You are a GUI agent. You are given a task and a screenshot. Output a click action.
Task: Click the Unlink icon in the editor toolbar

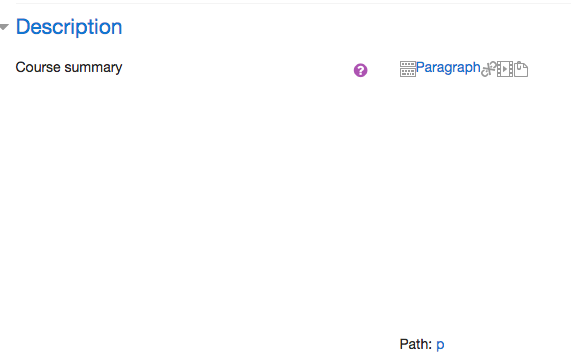click(489, 69)
